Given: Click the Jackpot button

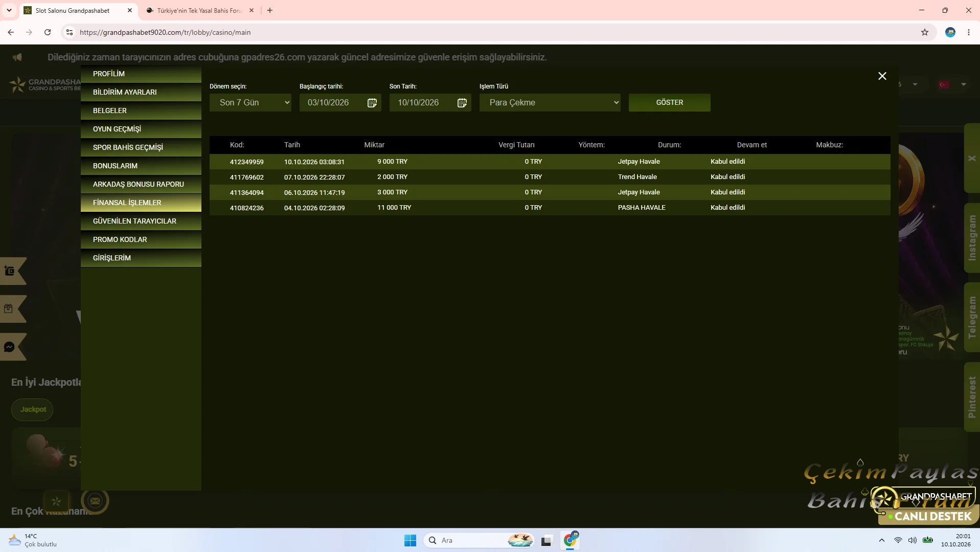Looking at the screenshot, I should [33, 409].
